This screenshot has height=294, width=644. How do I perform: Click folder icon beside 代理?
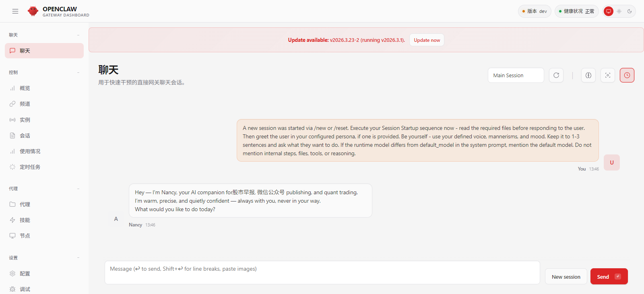(x=12, y=204)
